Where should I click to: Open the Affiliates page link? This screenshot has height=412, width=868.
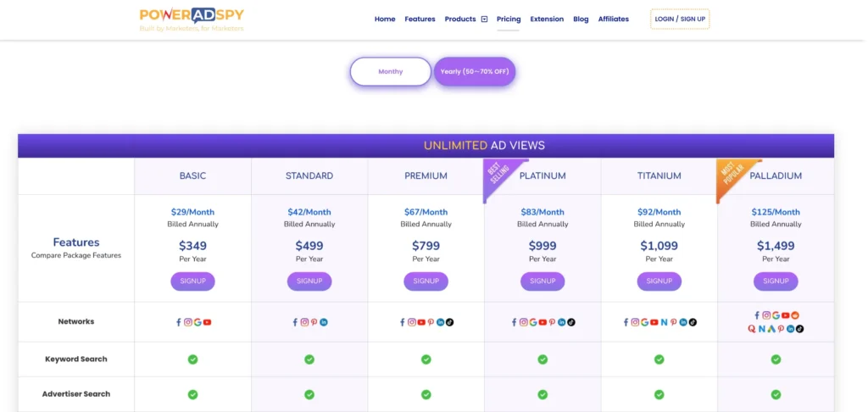(613, 19)
